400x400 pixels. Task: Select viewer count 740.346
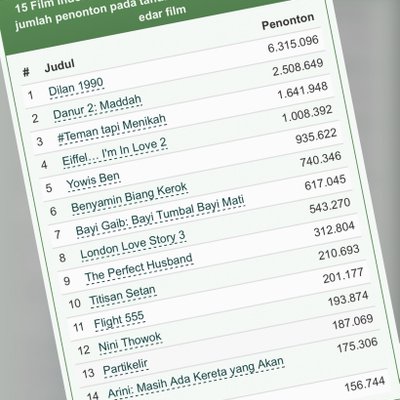(x=321, y=159)
